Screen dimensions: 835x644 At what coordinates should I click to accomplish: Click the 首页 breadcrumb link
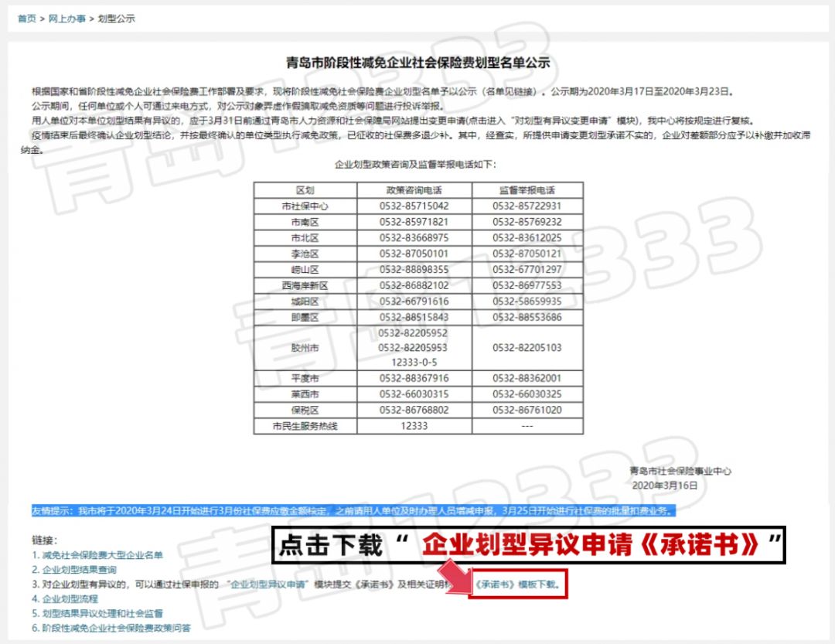click(x=26, y=19)
